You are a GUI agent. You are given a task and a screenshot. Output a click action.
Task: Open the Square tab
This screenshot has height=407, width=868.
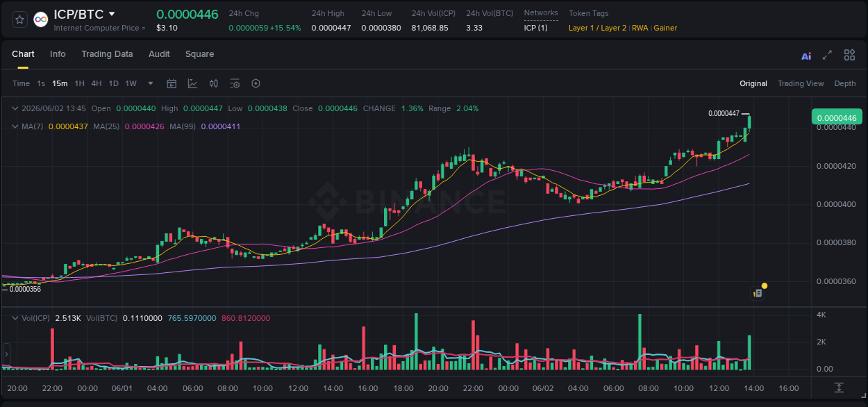[x=199, y=54]
